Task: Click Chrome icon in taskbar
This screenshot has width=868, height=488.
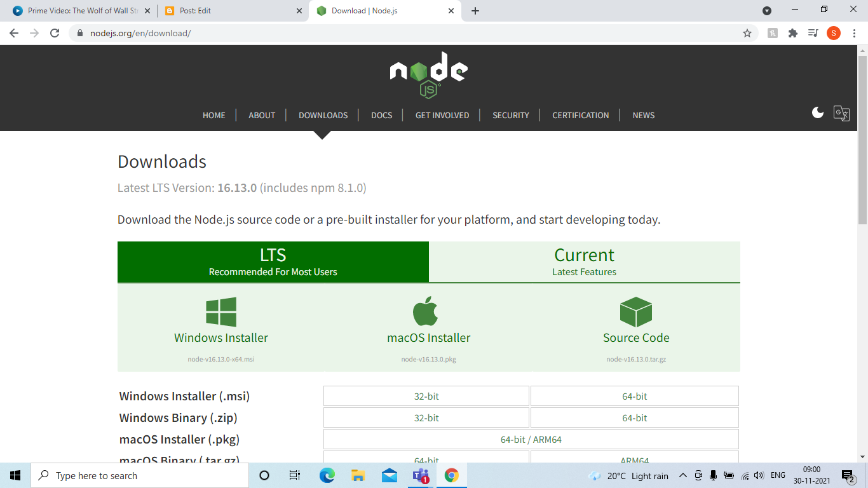Action: [452, 475]
